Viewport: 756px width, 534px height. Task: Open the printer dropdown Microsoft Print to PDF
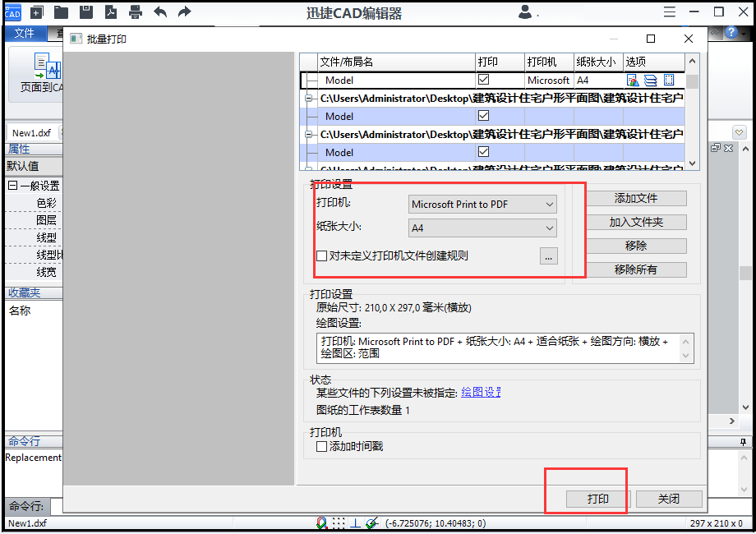pos(482,205)
